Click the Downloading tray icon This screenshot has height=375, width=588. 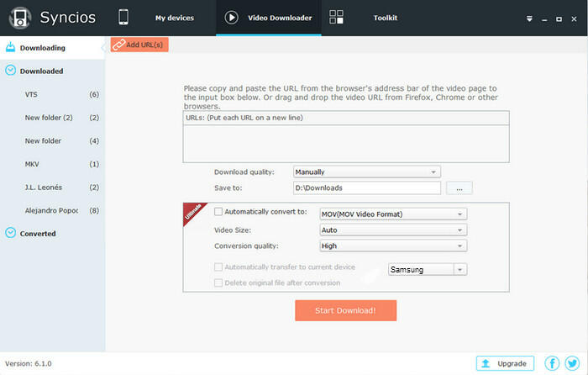[10, 47]
